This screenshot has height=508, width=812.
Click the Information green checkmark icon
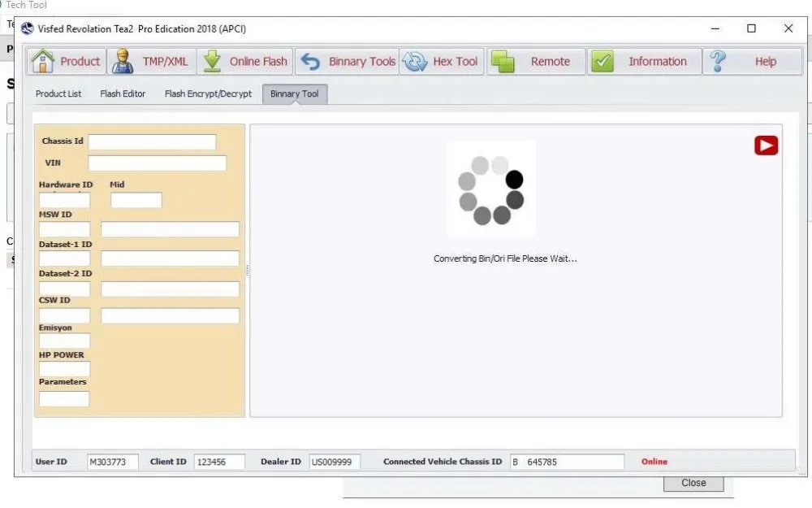pyautogui.click(x=603, y=61)
